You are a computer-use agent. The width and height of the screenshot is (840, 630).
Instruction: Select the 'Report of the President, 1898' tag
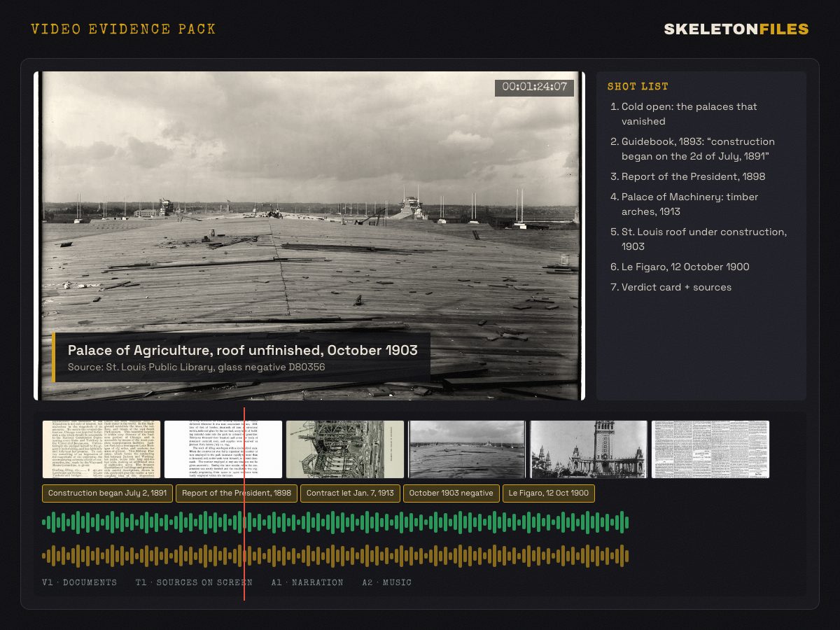(x=237, y=493)
